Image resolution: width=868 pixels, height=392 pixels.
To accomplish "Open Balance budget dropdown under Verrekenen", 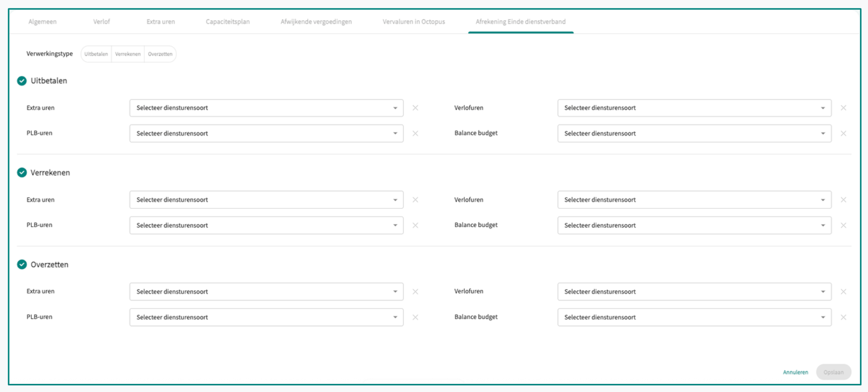I will [x=694, y=225].
